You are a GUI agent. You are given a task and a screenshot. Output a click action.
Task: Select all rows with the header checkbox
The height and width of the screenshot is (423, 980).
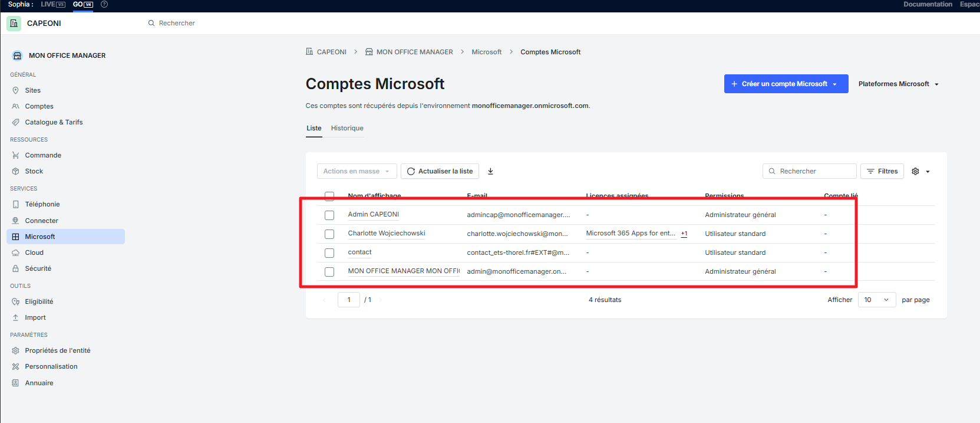329,196
